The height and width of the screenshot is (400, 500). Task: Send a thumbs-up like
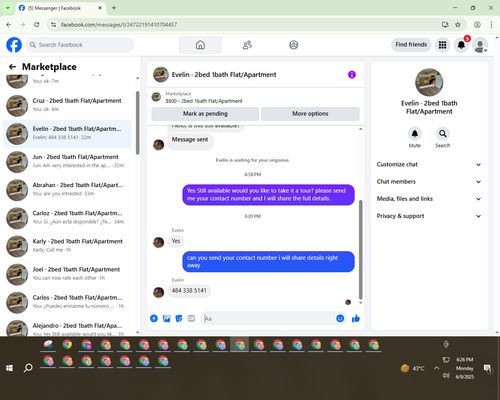(356, 319)
